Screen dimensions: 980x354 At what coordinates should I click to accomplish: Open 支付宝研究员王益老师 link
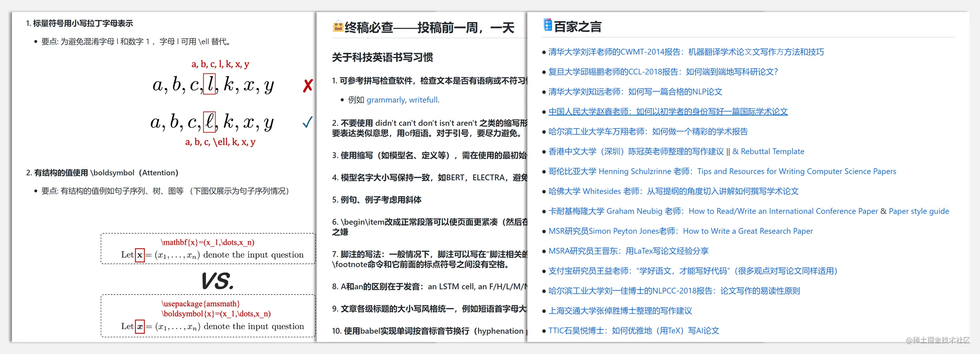[693, 271]
